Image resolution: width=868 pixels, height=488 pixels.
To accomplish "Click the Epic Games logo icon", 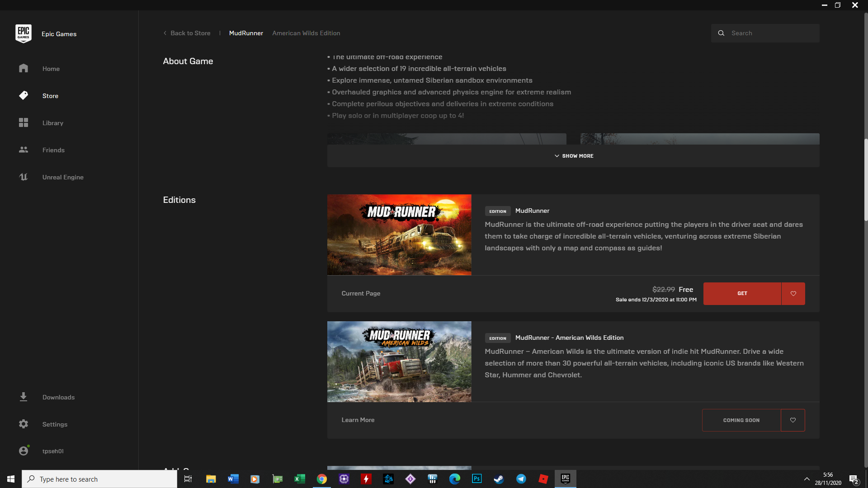I will [x=24, y=33].
